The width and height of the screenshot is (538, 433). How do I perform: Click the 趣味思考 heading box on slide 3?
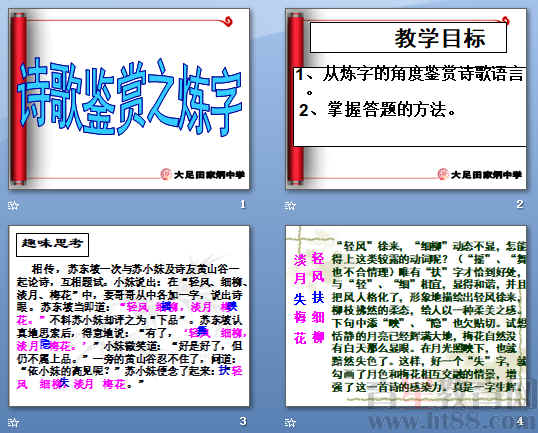52,245
